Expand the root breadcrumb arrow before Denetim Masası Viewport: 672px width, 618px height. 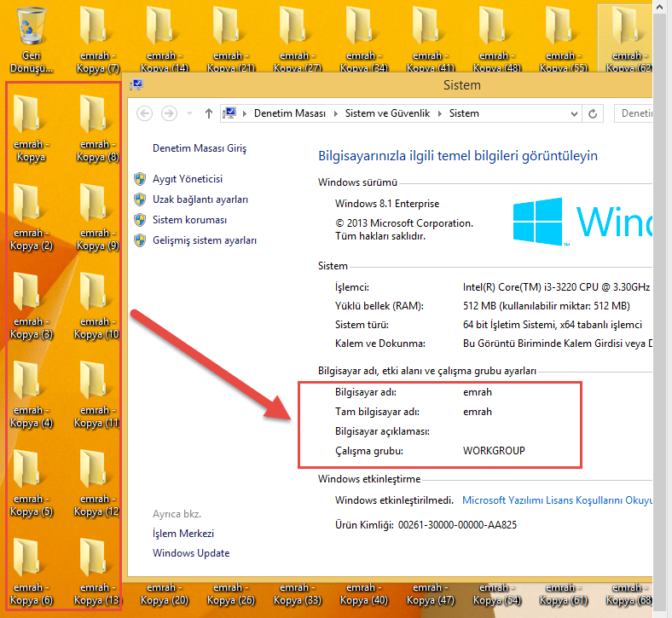pos(245,113)
